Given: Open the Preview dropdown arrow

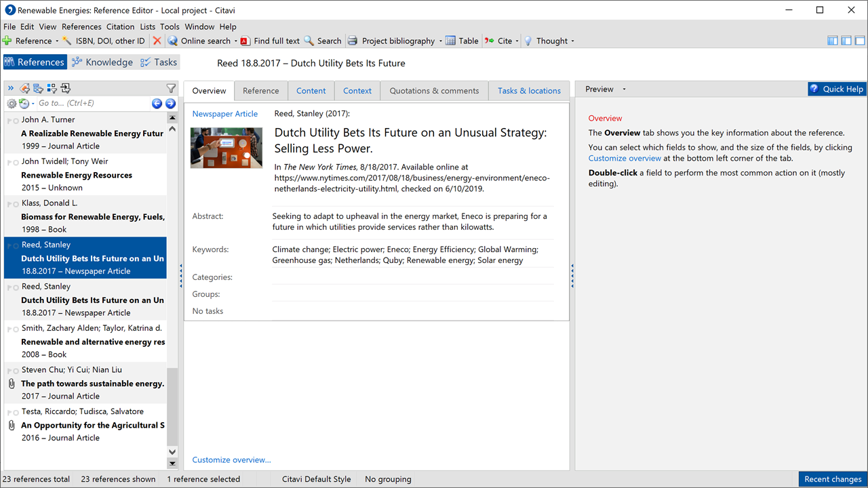Looking at the screenshot, I should pos(624,89).
